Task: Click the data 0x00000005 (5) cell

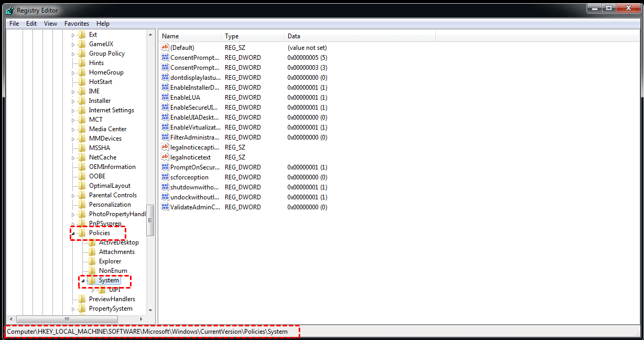Action: [307, 58]
